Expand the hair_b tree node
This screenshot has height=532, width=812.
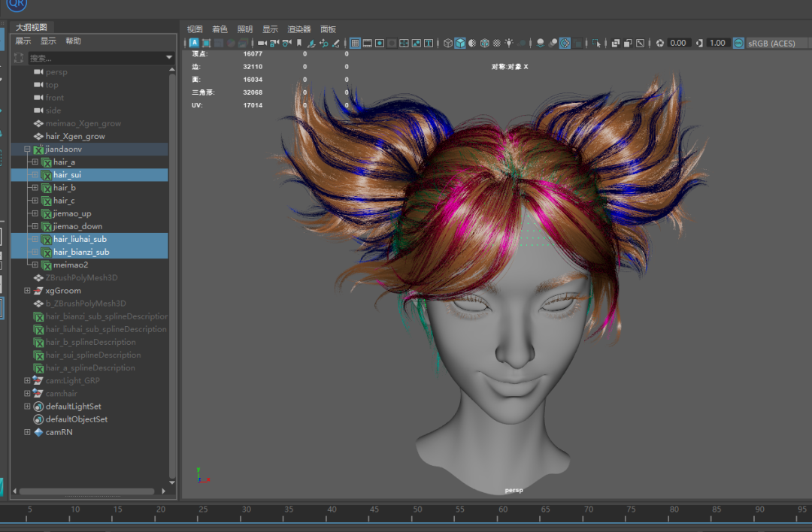[x=35, y=188]
